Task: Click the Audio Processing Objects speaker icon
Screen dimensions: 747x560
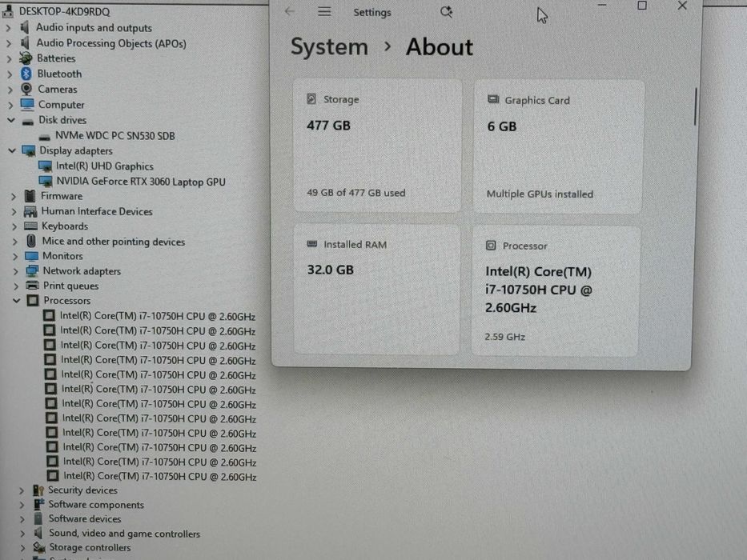Action: coord(26,43)
